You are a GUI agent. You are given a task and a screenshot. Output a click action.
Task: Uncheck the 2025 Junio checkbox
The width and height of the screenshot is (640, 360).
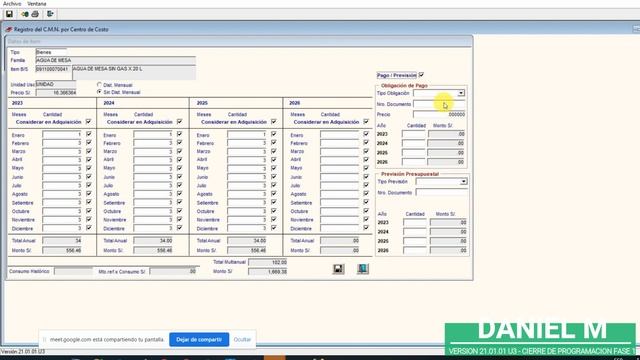click(x=274, y=176)
